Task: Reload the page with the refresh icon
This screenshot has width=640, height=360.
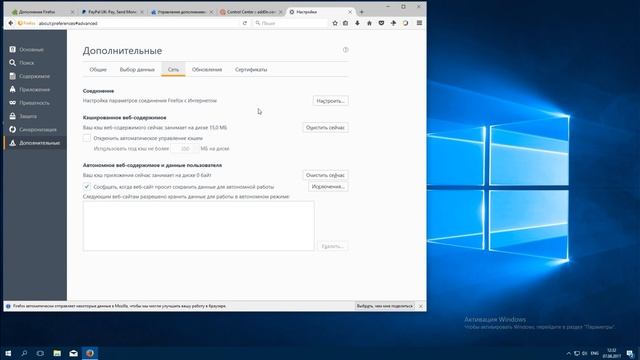Action: click(244, 23)
